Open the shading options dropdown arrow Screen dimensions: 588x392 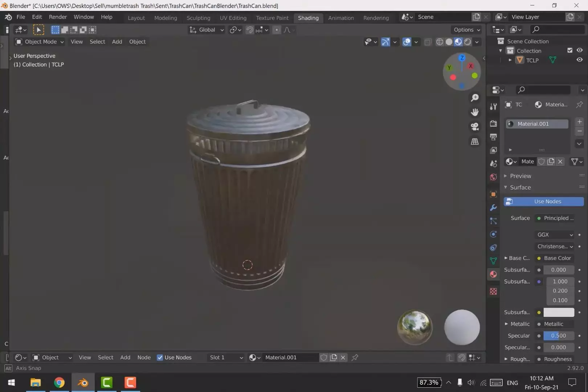(x=477, y=42)
